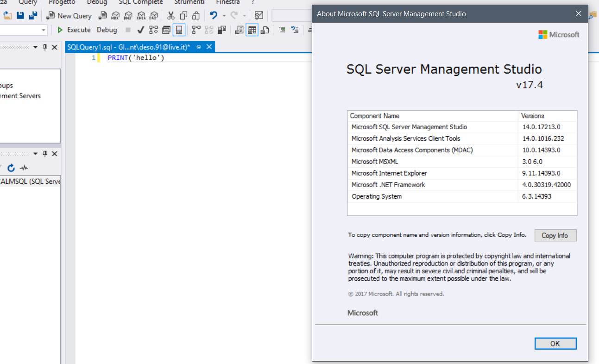Click the Open File toolbar icon

(7, 15)
